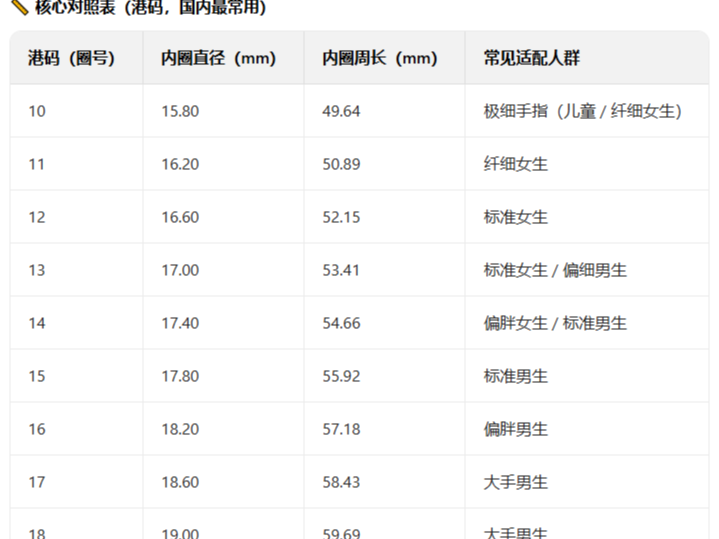
Task: Select circumference value 59.69
Action: point(341,533)
